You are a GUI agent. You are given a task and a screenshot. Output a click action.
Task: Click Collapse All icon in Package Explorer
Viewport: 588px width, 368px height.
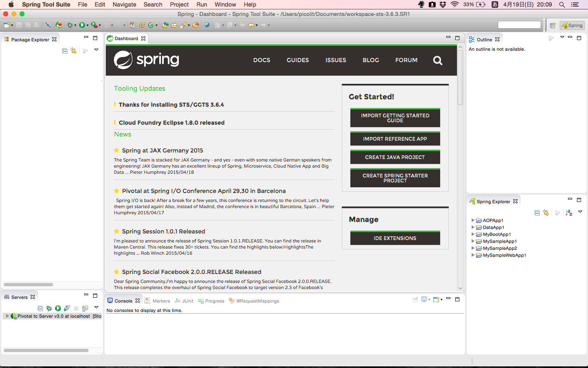pyautogui.click(x=65, y=51)
